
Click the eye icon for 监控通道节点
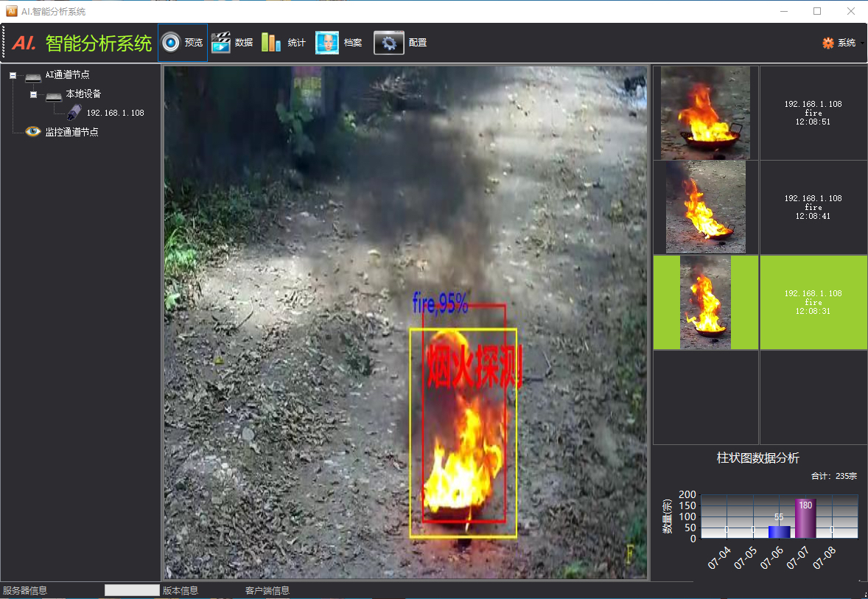(x=32, y=131)
